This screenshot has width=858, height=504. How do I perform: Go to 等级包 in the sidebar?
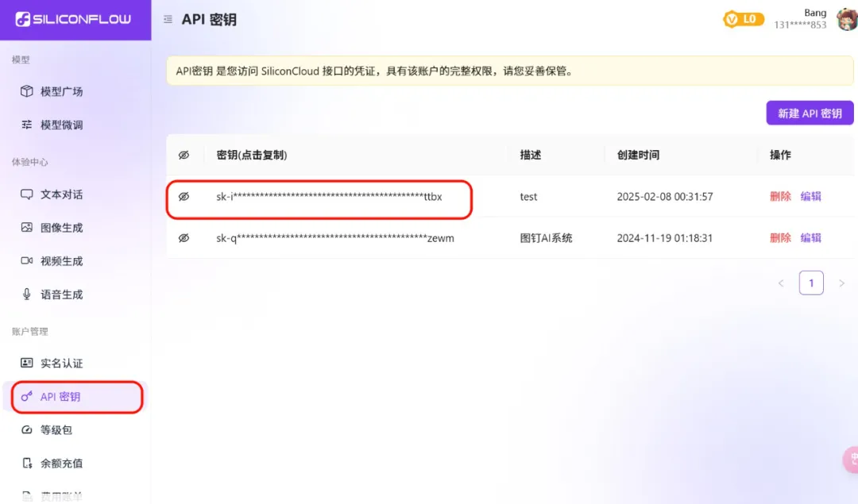coord(56,430)
